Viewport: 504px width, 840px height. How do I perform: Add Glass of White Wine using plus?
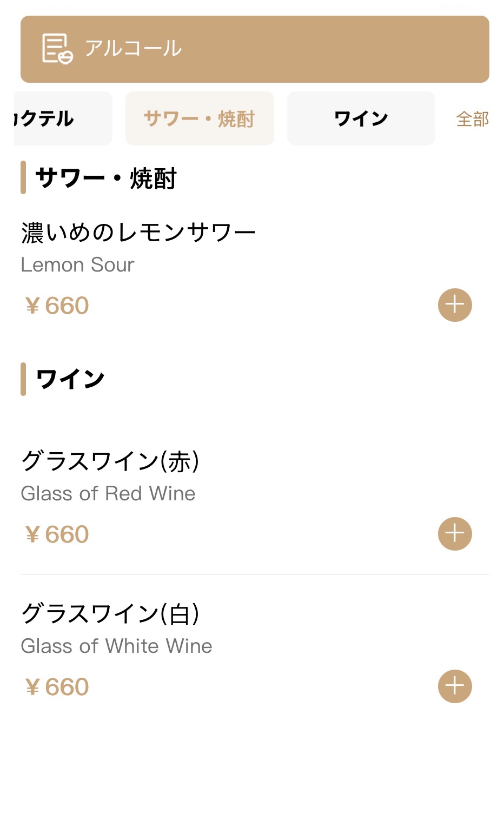click(455, 686)
